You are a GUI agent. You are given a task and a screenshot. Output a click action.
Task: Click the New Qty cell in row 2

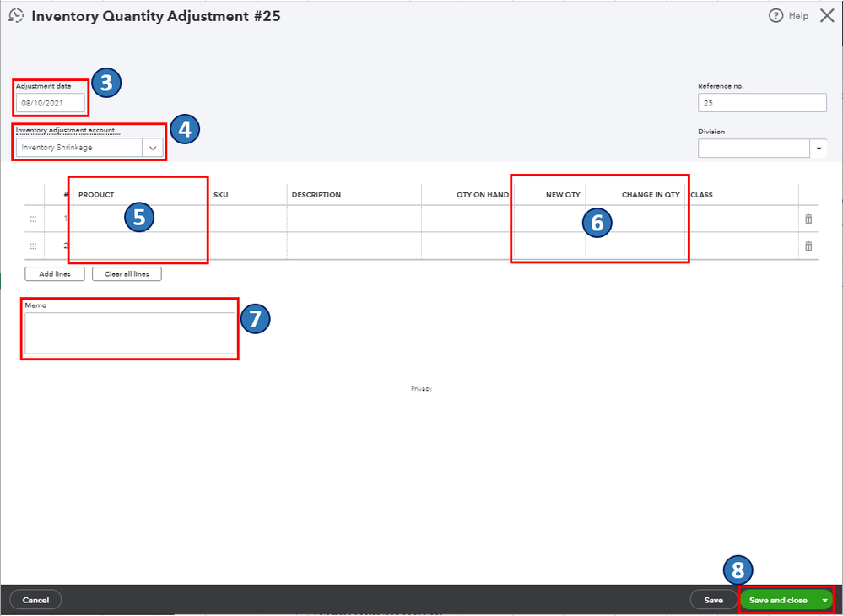tap(549, 246)
